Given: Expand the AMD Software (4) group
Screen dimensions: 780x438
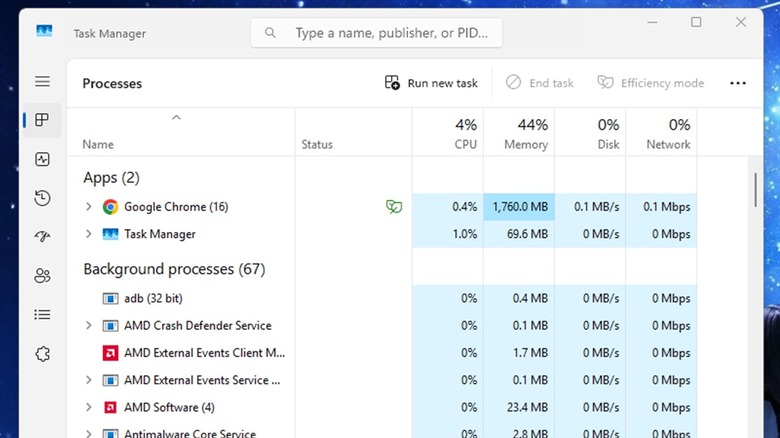Looking at the screenshot, I should pos(89,407).
